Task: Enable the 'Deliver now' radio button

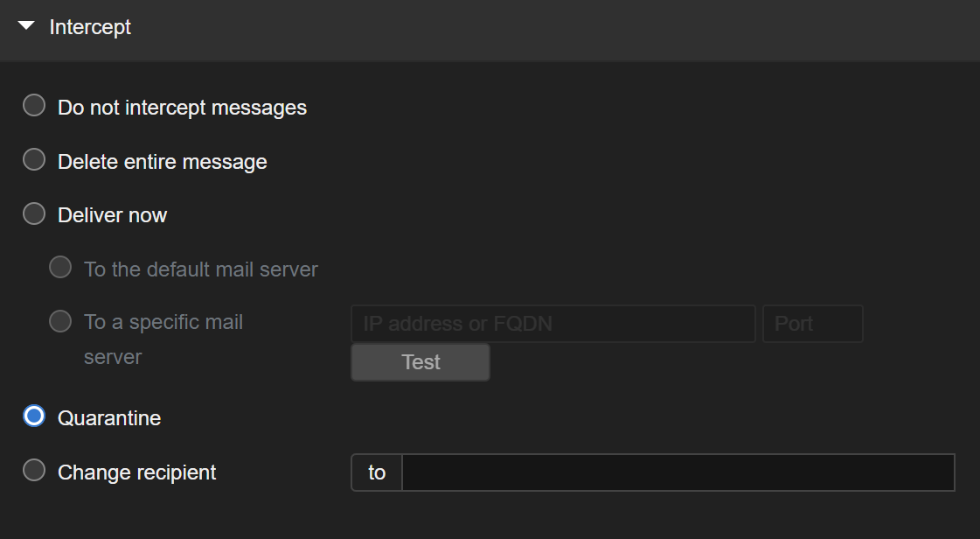Action: (x=34, y=213)
